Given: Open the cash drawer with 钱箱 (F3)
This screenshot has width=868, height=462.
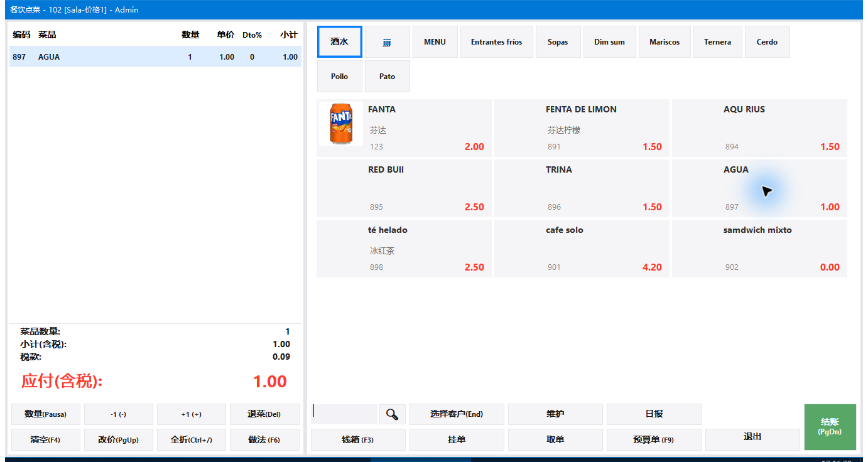Looking at the screenshot, I should pyautogui.click(x=358, y=440).
